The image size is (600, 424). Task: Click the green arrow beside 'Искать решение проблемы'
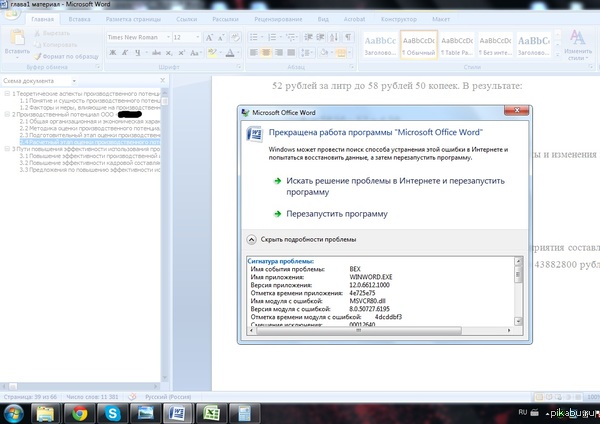pyautogui.click(x=276, y=180)
